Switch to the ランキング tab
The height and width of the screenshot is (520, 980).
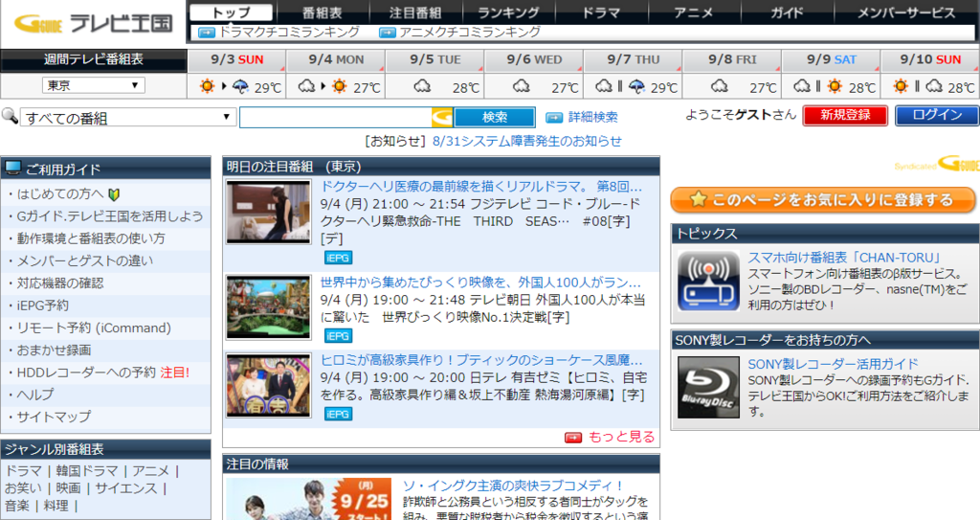pyautogui.click(x=509, y=12)
